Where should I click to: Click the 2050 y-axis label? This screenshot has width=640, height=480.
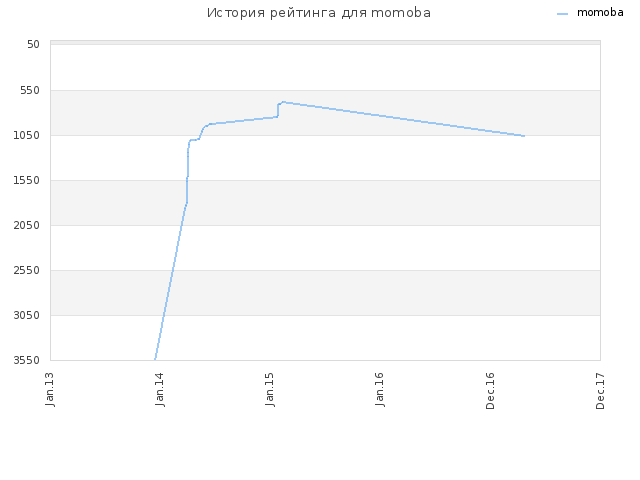click(27, 225)
